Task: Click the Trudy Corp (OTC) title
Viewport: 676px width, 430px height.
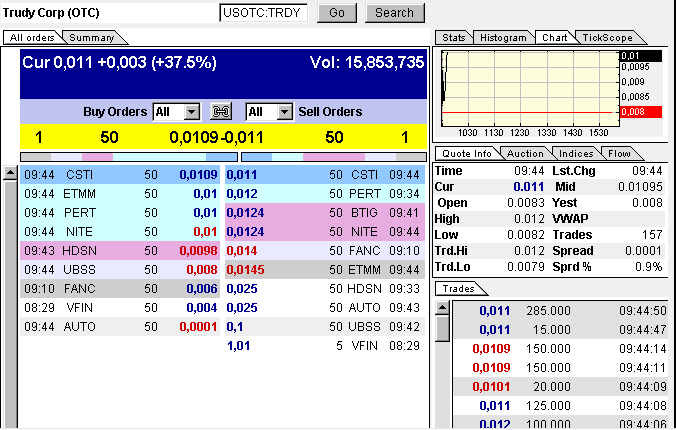Action: (x=51, y=13)
